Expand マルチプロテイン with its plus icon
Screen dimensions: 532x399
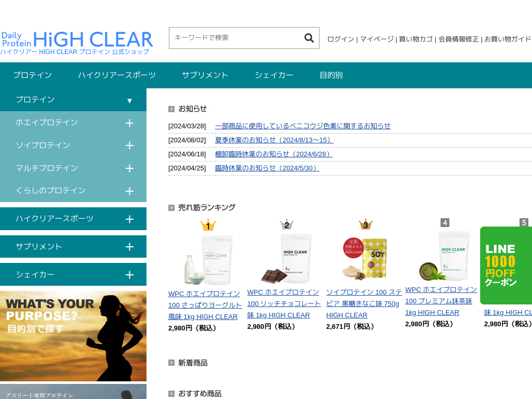(x=129, y=168)
